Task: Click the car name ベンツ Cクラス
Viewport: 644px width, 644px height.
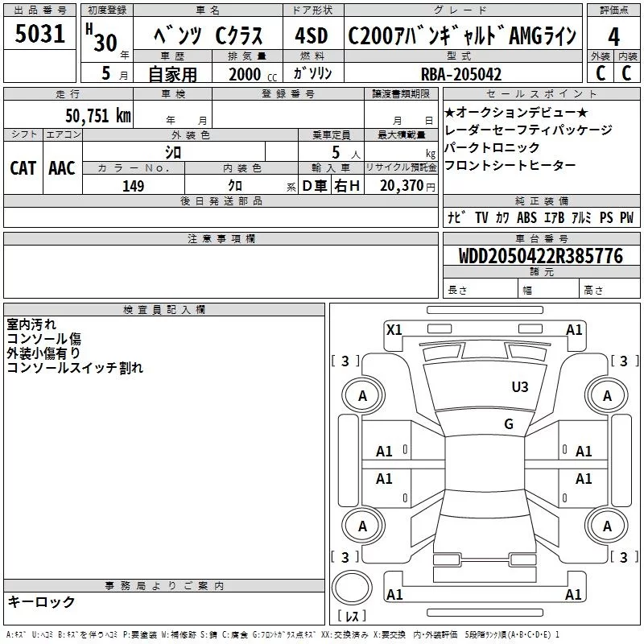Action: pyautogui.click(x=208, y=35)
